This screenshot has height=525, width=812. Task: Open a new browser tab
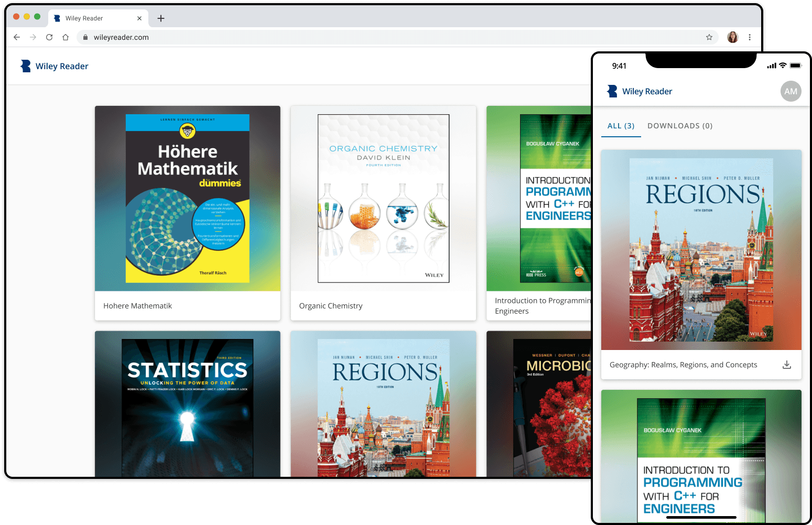(x=161, y=18)
